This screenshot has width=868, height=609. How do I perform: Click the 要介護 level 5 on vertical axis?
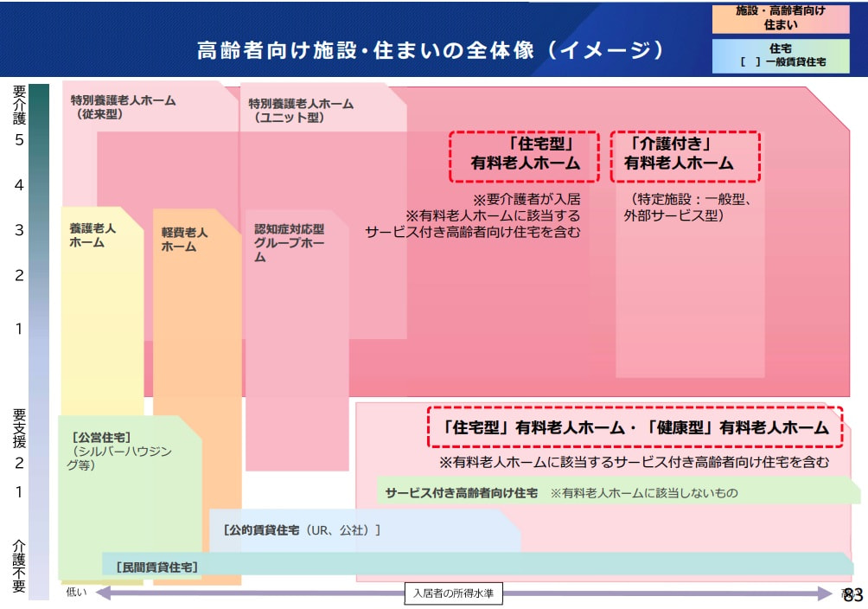[x=19, y=140]
